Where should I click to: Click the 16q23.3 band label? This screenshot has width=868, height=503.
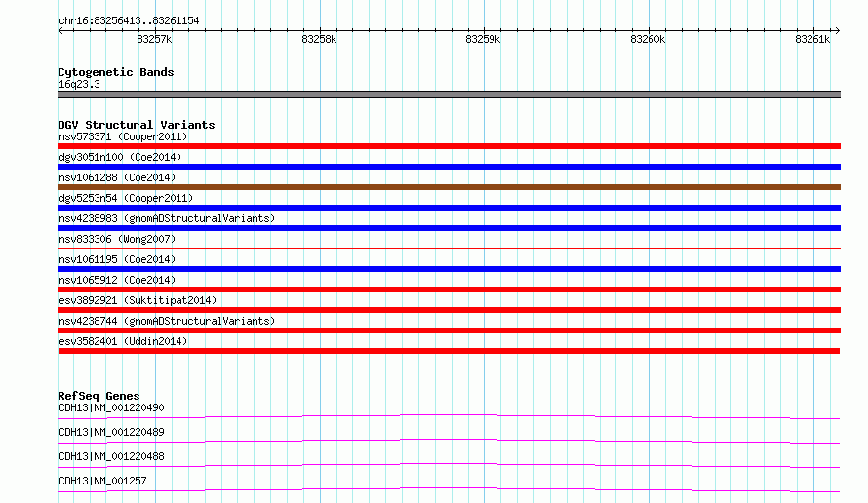(79, 84)
